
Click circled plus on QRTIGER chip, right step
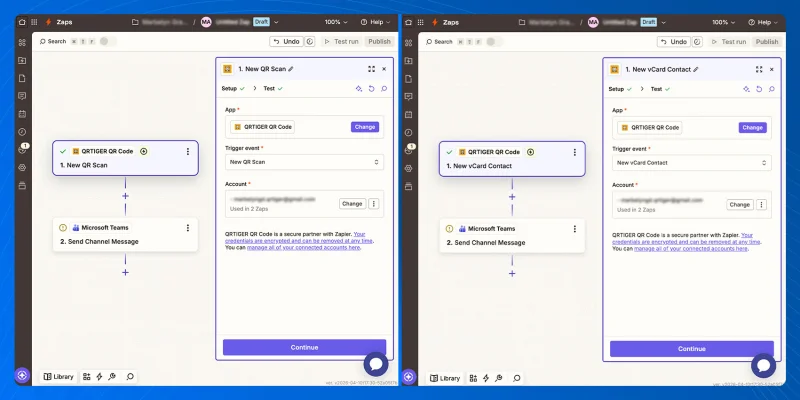point(531,152)
